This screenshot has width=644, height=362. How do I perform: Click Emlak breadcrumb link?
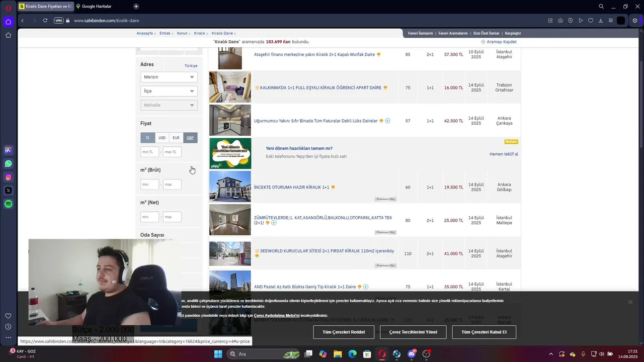click(165, 33)
